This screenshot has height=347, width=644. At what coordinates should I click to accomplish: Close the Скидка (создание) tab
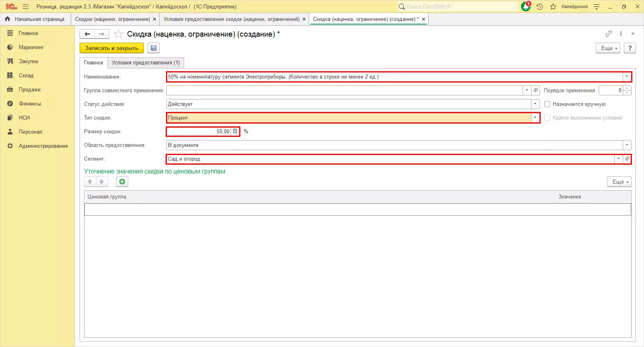[423, 19]
